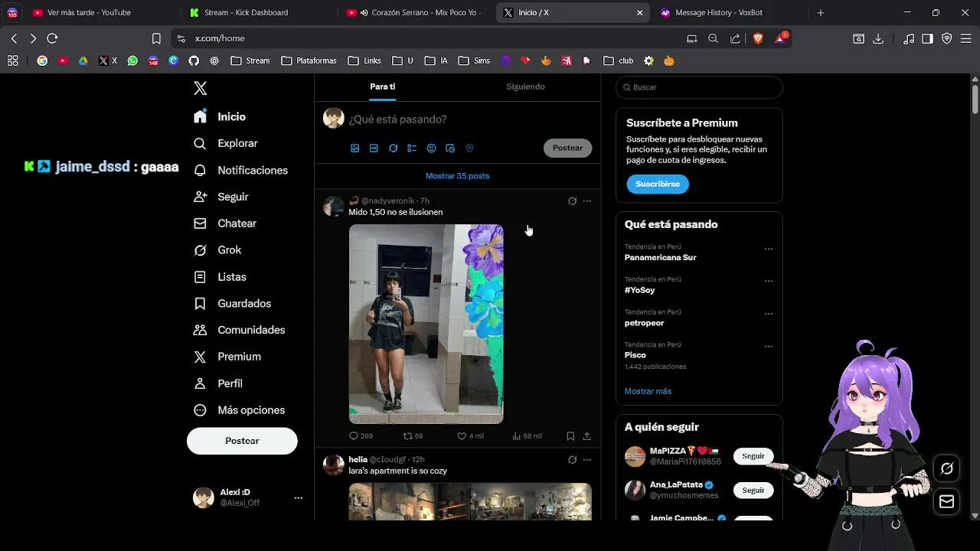
Task: Switch to the Para ti tab
Action: 383,86
